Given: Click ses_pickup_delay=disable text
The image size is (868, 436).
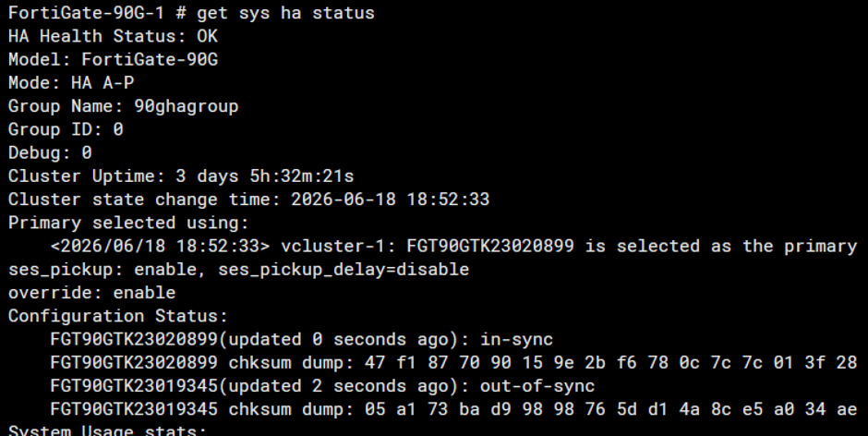Looking at the screenshot, I should (344, 269).
